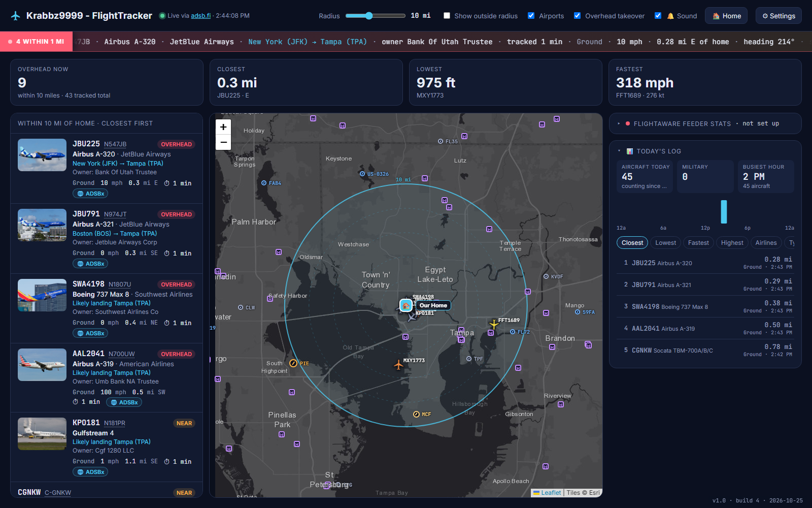Click the 2 PM bar in hourly chart
This screenshot has height=508, width=812.
click(724, 212)
